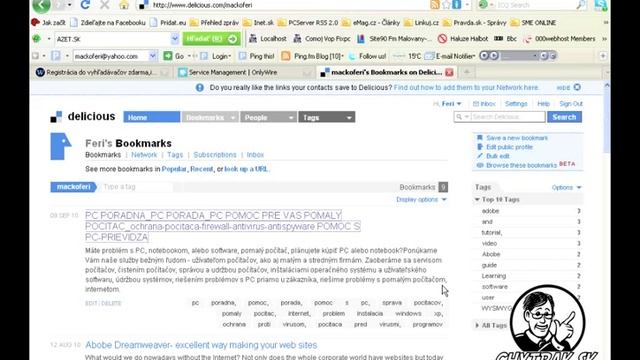Open the Inbox sub-tab under Feri's Bookmarks

click(255, 155)
